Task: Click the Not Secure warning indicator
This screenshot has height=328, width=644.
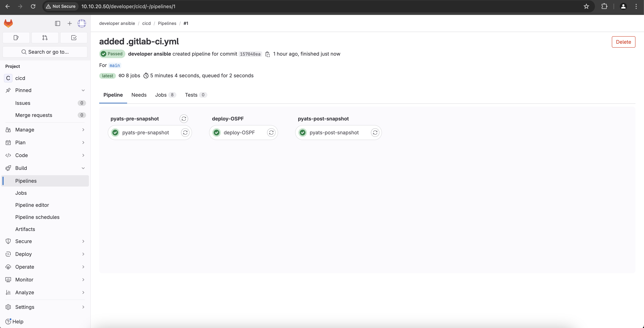Action: [61, 7]
